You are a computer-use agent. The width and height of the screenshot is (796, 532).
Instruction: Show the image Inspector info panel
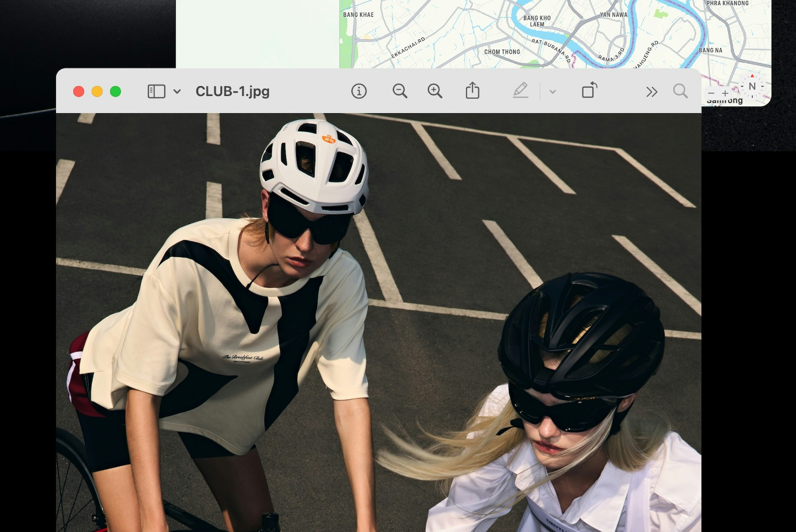359,91
